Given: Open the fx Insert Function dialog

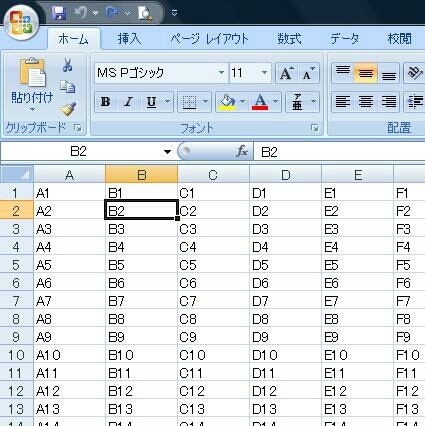Looking at the screenshot, I should (242, 152).
